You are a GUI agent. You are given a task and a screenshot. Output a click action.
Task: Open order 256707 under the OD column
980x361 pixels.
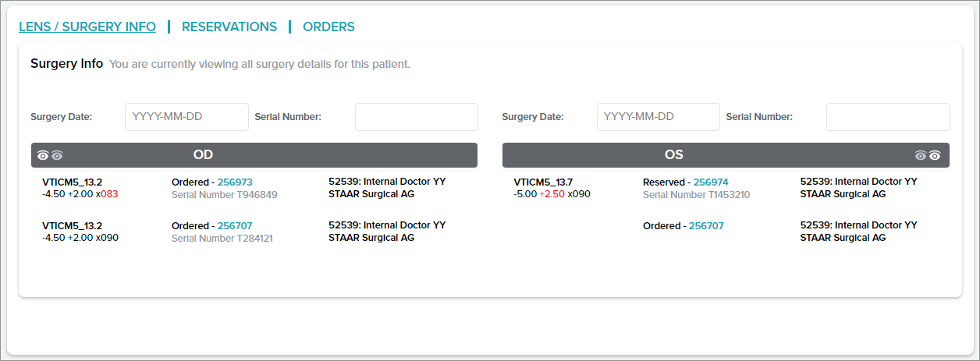[x=235, y=226]
